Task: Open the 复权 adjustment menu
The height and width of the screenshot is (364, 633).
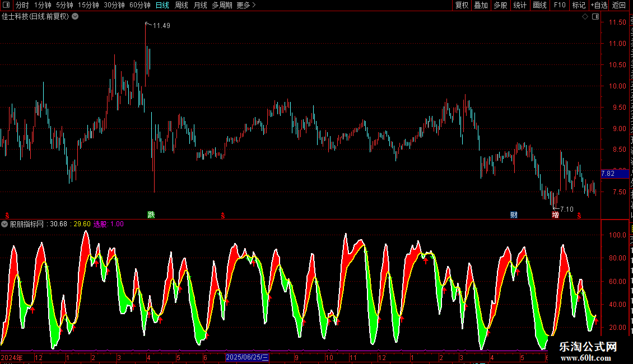Action: (x=462, y=5)
